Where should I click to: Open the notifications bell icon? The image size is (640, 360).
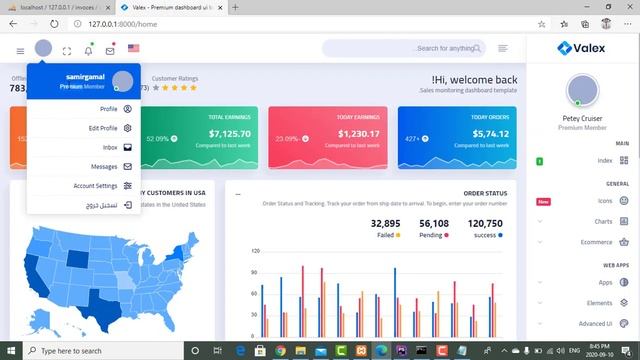(x=88, y=51)
